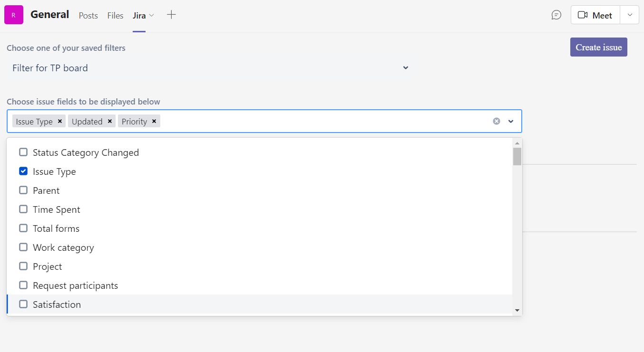The image size is (644, 352).
Task: Open the saved filters dropdown
Action: pos(406,68)
